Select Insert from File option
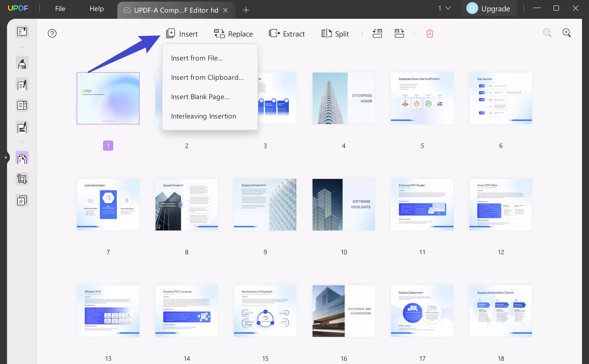 click(x=197, y=57)
